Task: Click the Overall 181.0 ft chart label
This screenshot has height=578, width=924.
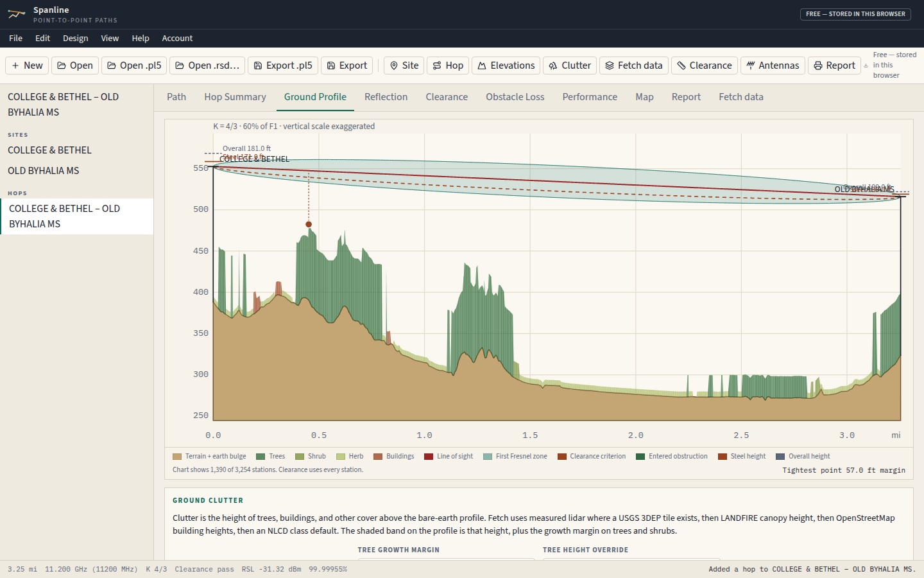Action: 247,148
